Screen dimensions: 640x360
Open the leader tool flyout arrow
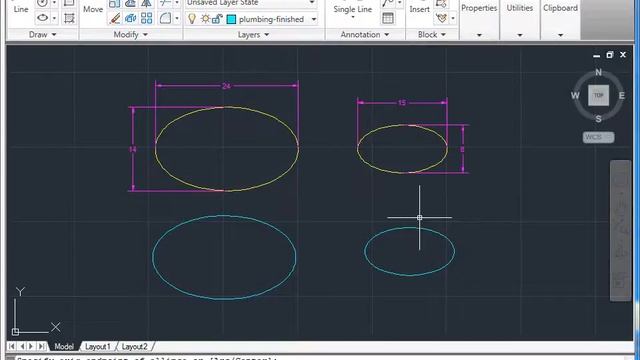point(399,3)
